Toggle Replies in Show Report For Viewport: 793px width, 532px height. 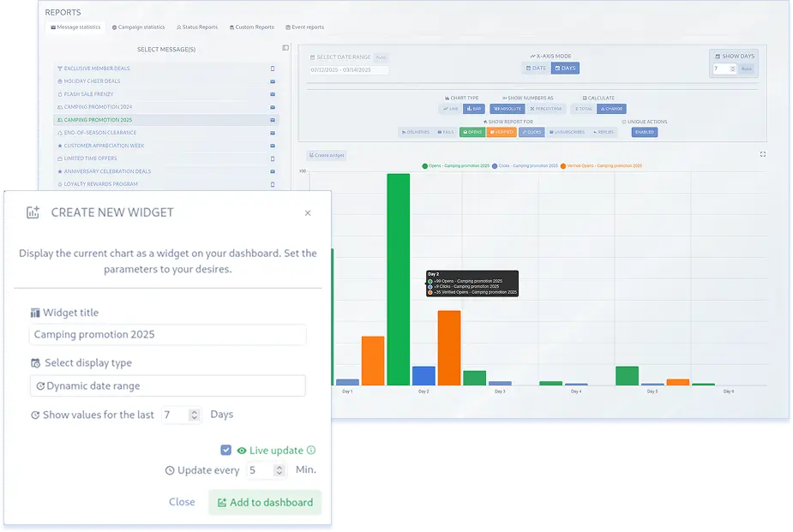[x=604, y=133]
